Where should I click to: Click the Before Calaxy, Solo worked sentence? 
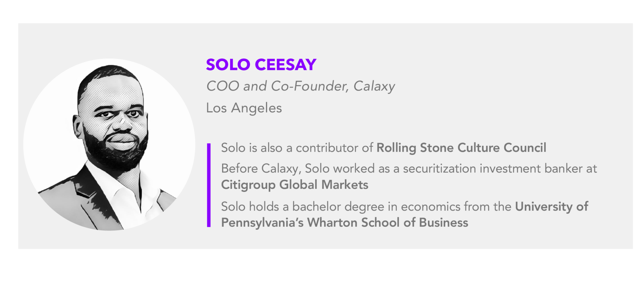(x=409, y=177)
